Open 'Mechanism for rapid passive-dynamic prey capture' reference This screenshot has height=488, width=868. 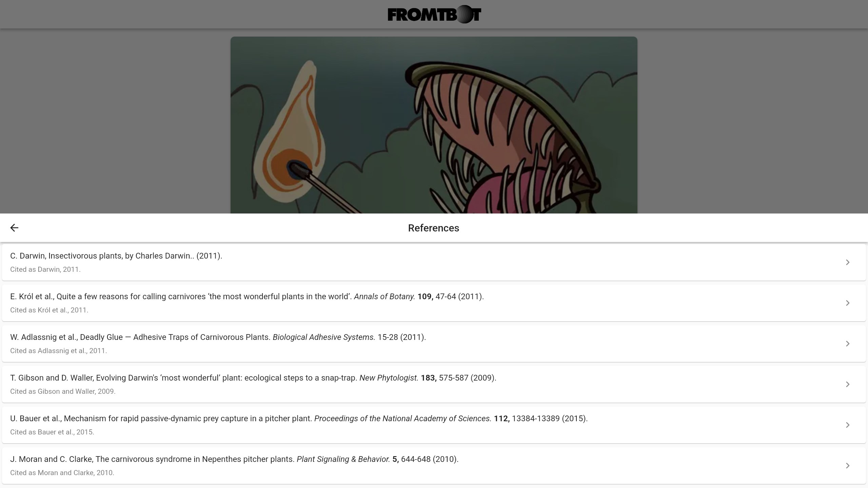298,419
